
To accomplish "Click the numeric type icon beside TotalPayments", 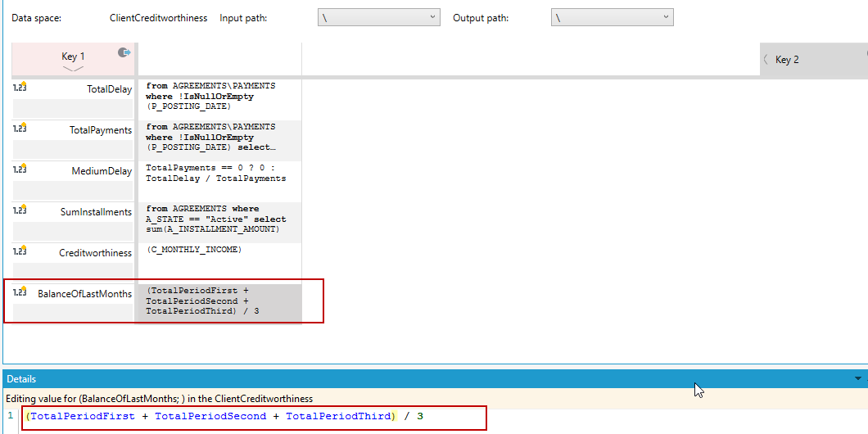I will click(20, 127).
